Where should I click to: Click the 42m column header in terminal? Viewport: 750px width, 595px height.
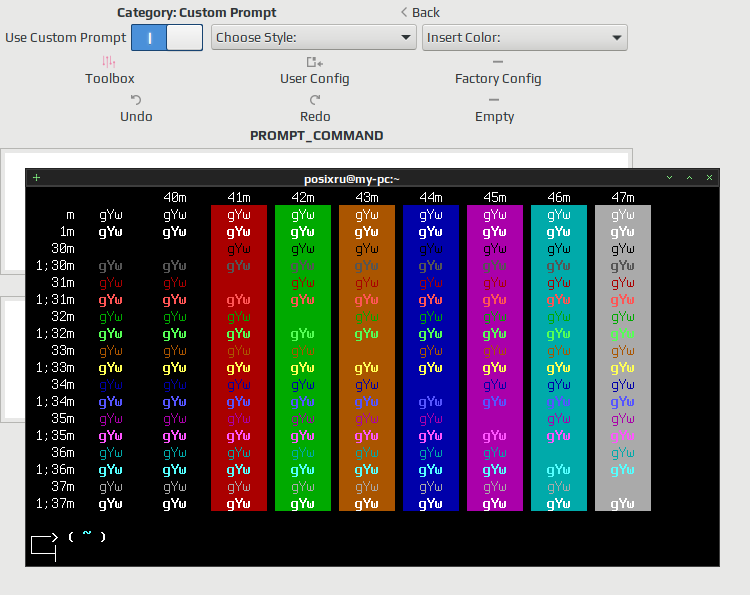tap(303, 198)
